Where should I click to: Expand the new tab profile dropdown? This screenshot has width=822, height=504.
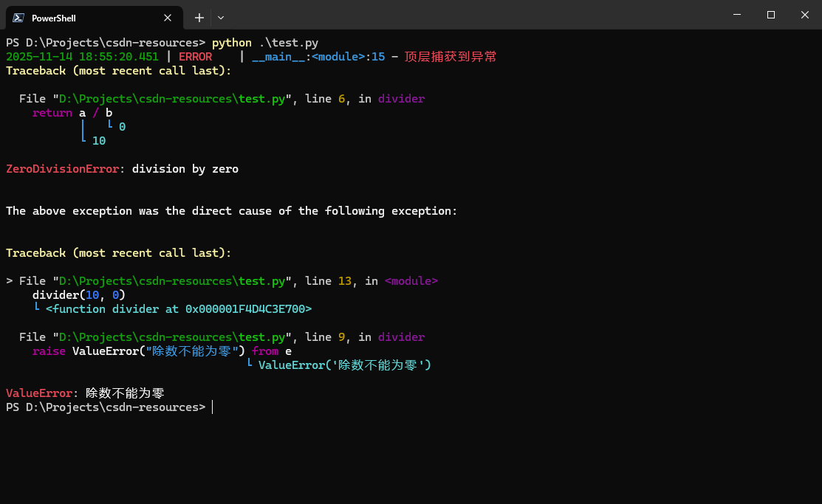pos(221,18)
